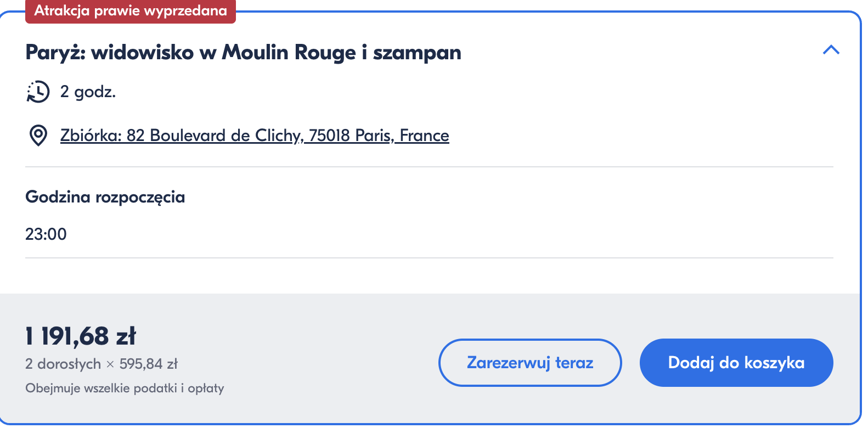
Task: Click the multiplication sign in price breakdown
Action: click(x=110, y=364)
